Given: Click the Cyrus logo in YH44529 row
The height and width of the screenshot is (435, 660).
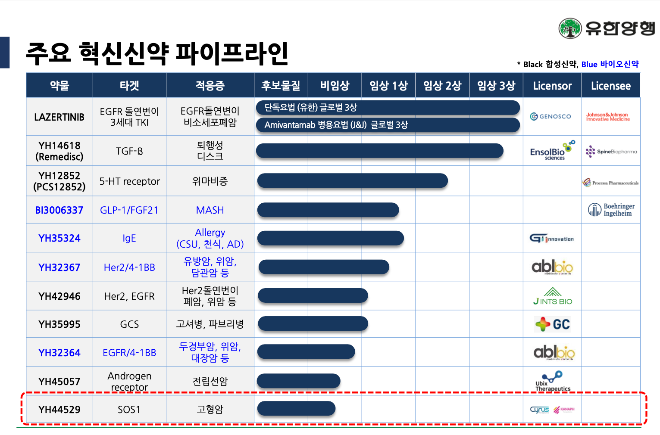Looking at the screenshot, I should click(x=539, y=409).
